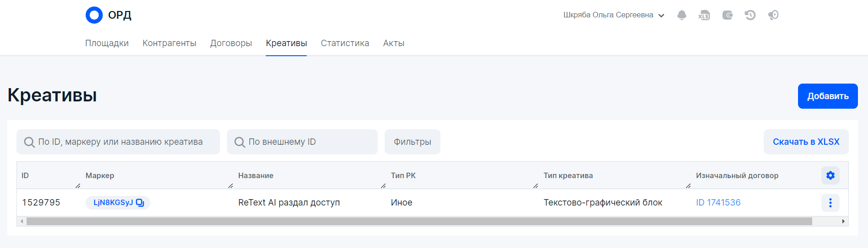Click the ОРД logo

coord(108,15)
